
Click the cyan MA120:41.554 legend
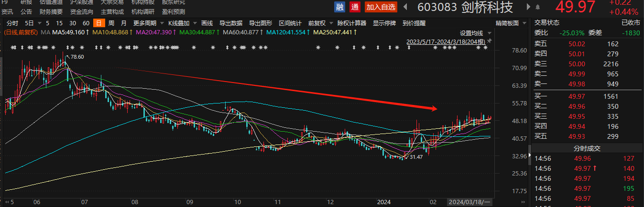[288, 32]
